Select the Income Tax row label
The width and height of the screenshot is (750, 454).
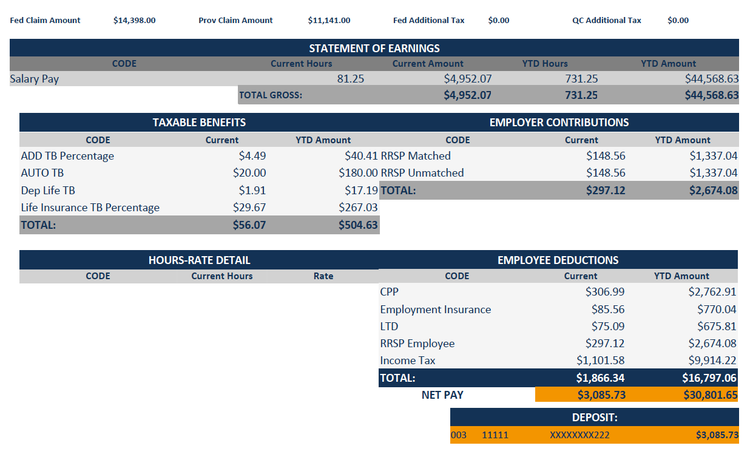pos(408,360)
